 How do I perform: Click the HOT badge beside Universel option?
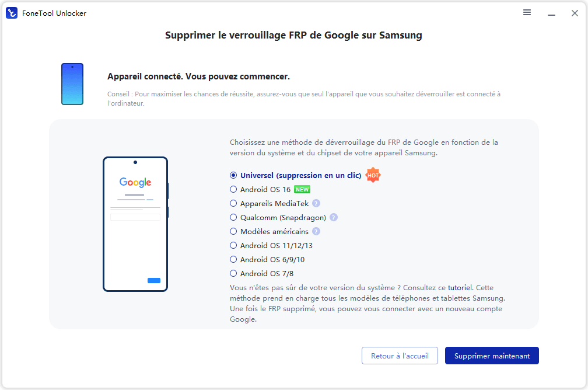click(x=373, y=175)
